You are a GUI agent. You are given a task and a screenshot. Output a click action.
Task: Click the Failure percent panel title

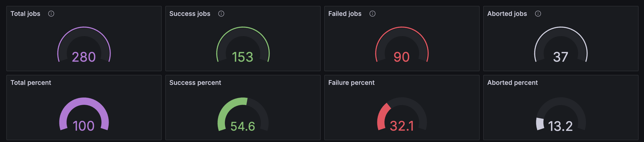[x=351, y=83]
